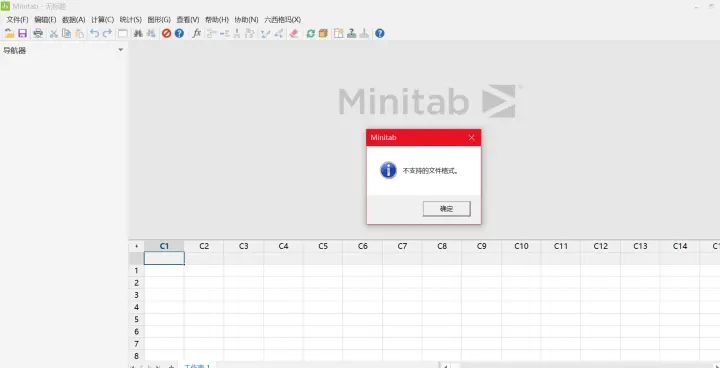Image resolution: width=720 pixels, height=368 pixels.
Task: Select column header C13
Action: tap(640, 246)
